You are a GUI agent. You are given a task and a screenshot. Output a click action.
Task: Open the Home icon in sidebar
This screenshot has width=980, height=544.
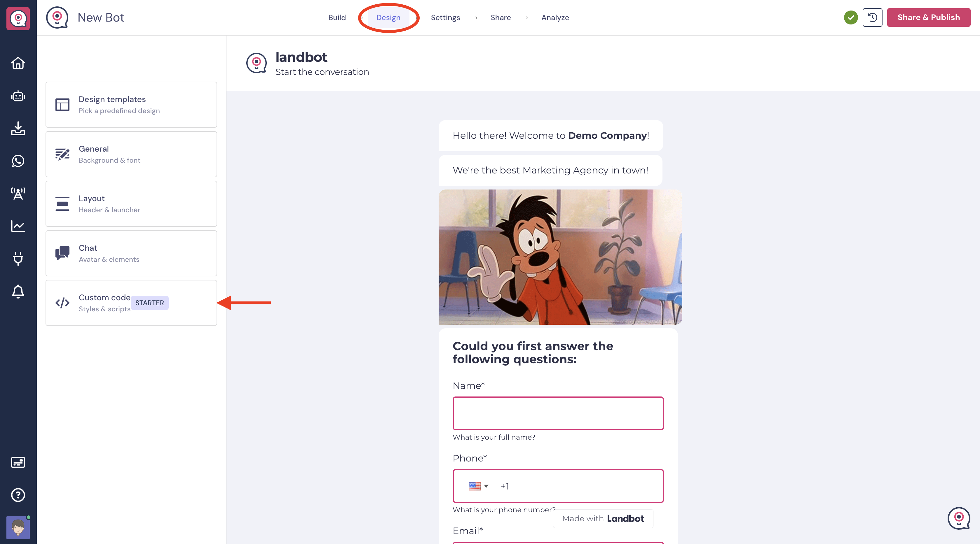[18, 63]
